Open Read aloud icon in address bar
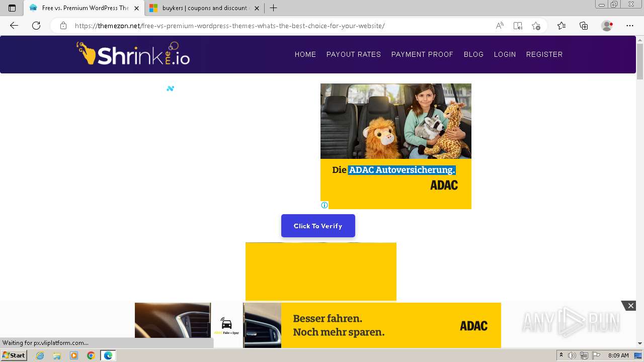This screenshot has width=644, height=362. pos(500,26)
